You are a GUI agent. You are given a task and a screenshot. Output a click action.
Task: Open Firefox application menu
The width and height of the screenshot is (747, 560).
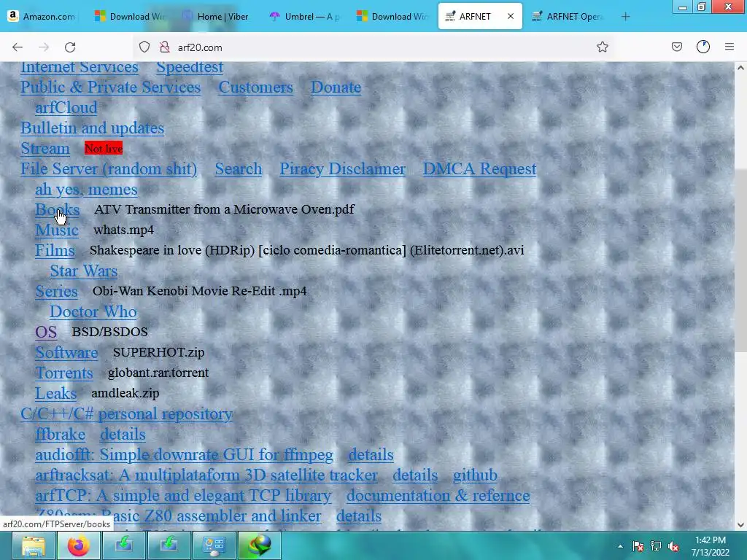pyautogui.click(x=729, y=47)
